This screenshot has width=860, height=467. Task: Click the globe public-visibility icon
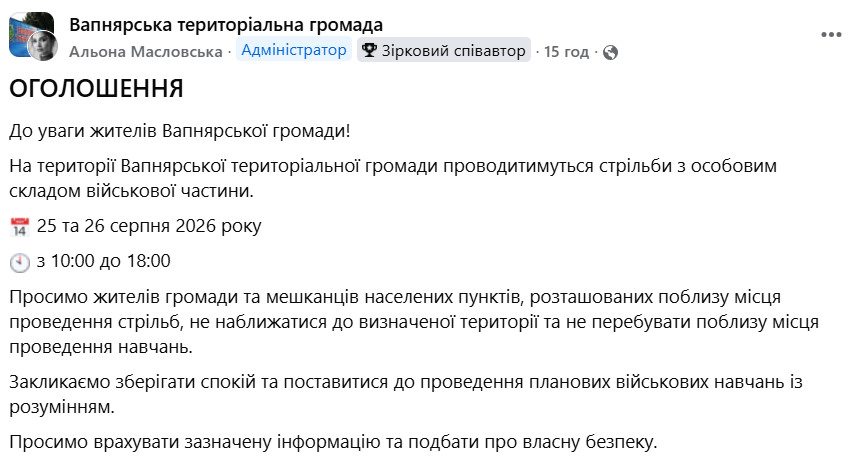[610, 52]
